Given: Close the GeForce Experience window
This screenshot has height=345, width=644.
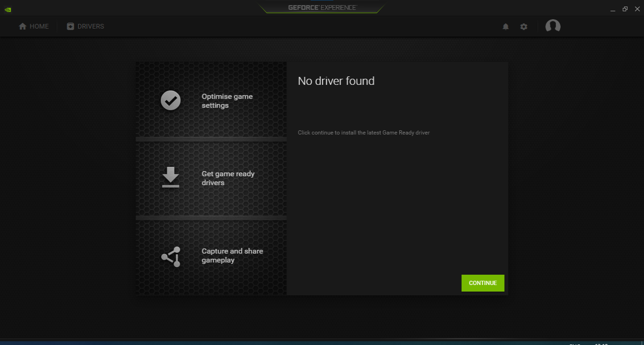Looking at the screenshot, I should tap(637, 9).
